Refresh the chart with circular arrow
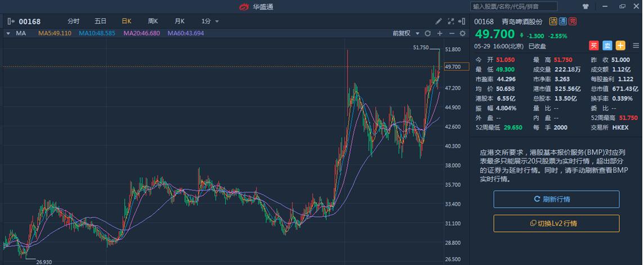This screenshot has width=644, height=265. (427, 33)
